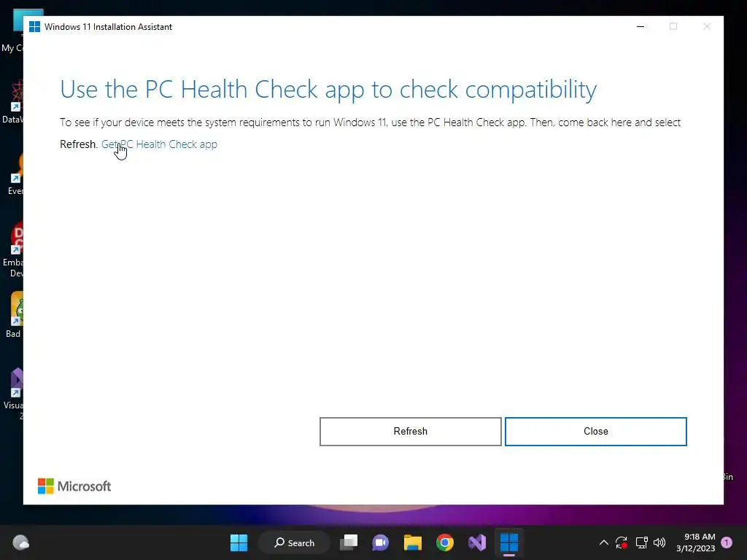Viewport: 747px width, 560px height.
Task: Launch Google Chrome from the taskbar
Action: 445,542
